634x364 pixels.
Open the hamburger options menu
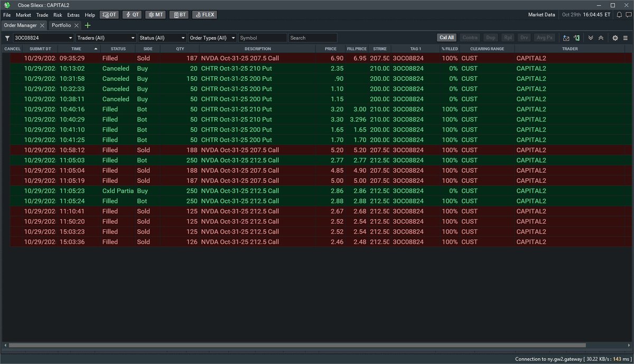click(626, 38)
